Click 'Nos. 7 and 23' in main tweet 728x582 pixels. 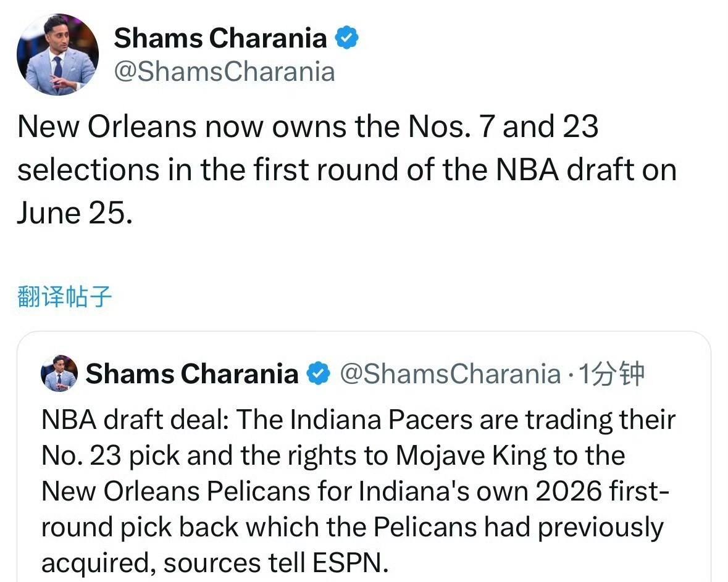pos(503,127)
